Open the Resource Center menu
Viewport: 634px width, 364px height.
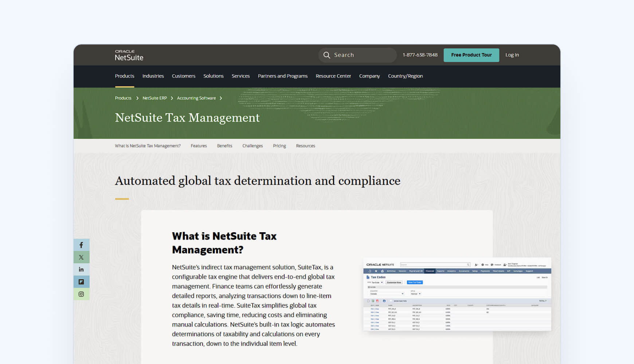(333, 76)
